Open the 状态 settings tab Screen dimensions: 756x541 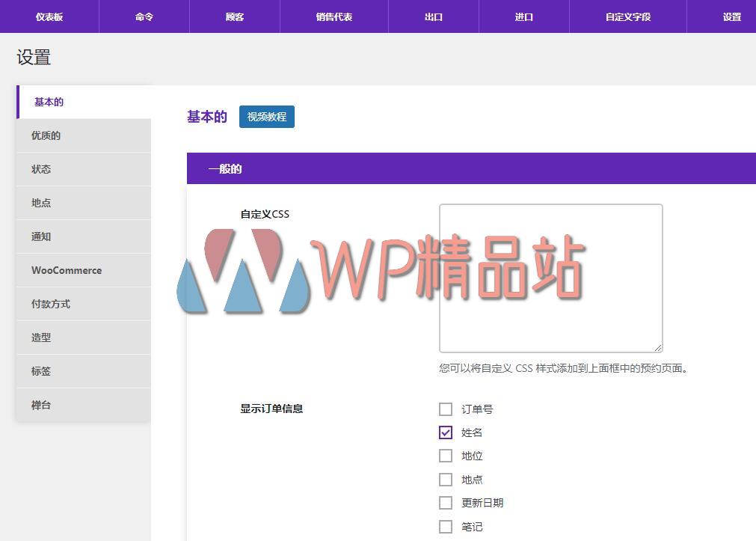click(83, 169)
